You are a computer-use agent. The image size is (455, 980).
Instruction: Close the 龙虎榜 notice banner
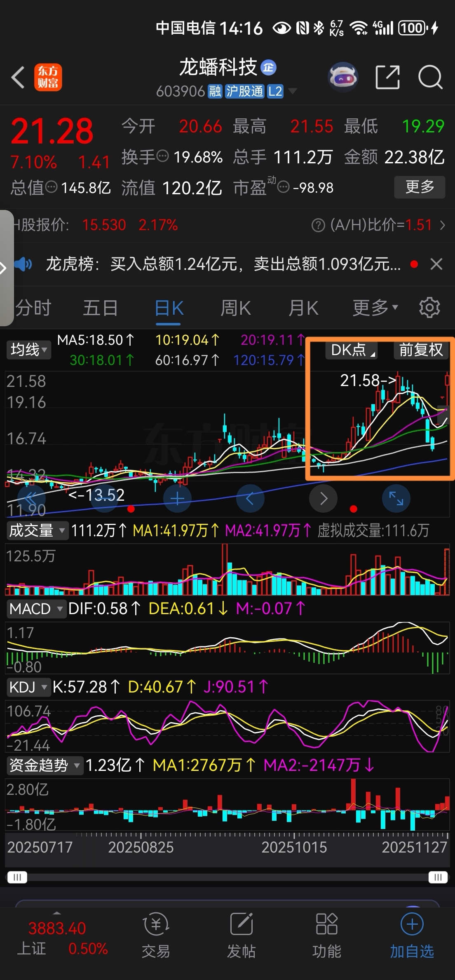(436, 264)
